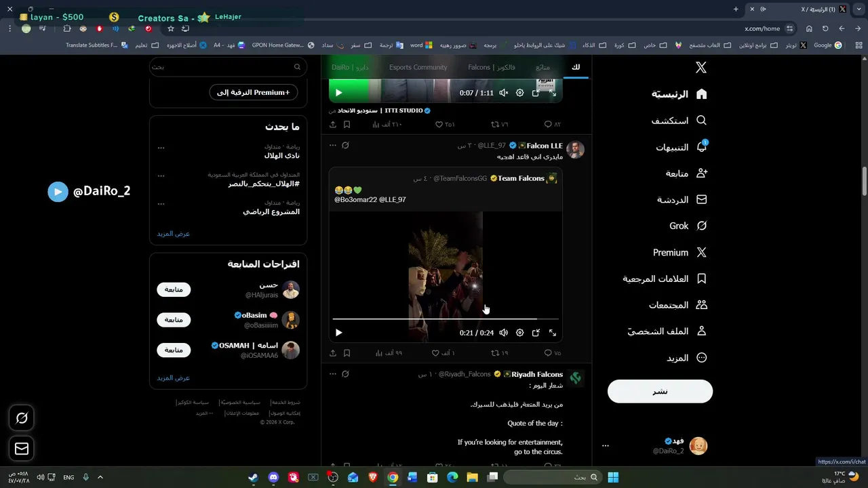This screenshot has width=868, height=488.
Task: Follow the suggested account oBasim
Action: click(174, 319)
